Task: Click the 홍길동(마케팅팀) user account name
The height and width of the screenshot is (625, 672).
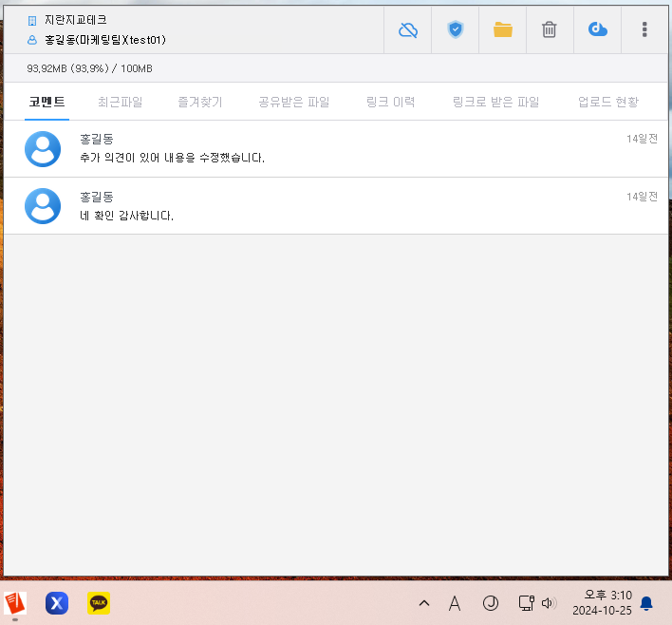Action: pyautogui.click(x=104, y=41)
